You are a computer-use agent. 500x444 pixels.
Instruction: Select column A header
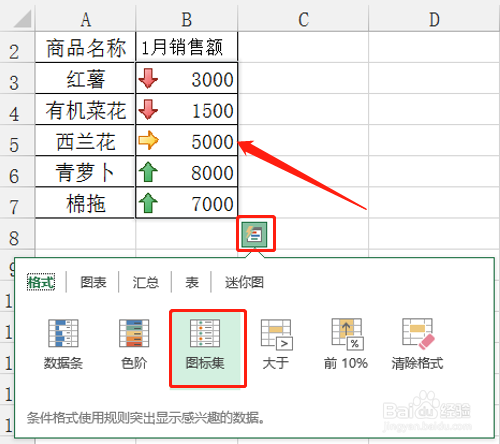pos(85,19)
